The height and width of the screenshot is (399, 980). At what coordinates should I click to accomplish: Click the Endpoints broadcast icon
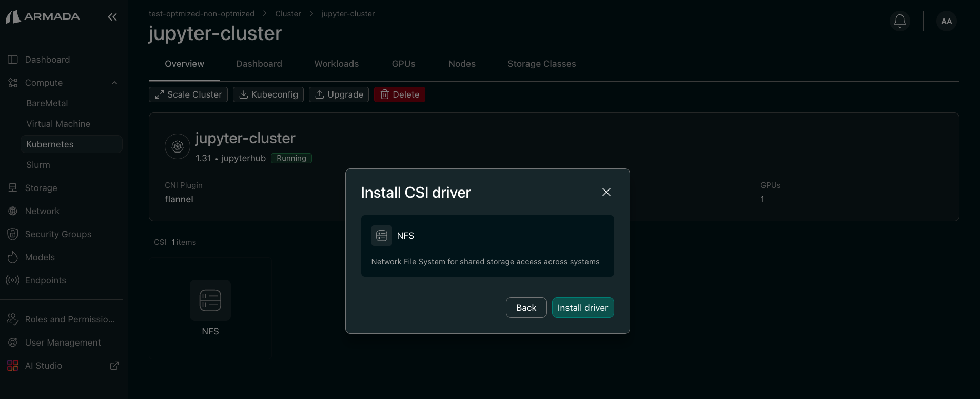pos(13,280)
